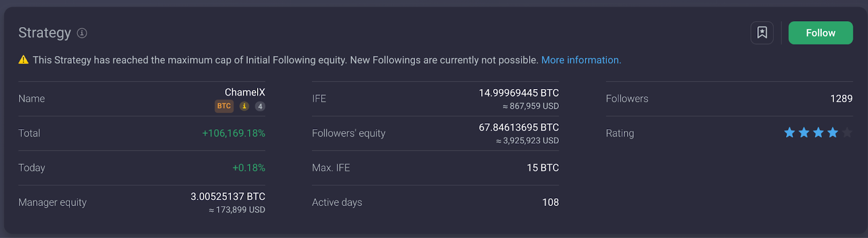Viewport: 868px width, 238px height.
Task: Click the gray number 4 badge
Action: (x=260, y=107)
